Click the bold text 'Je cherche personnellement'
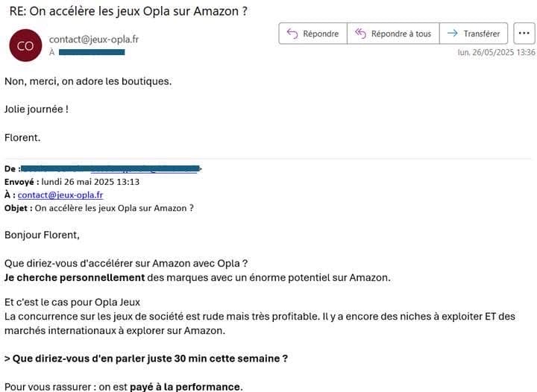This screenshot has width=537, height=392. click(75, 277)
